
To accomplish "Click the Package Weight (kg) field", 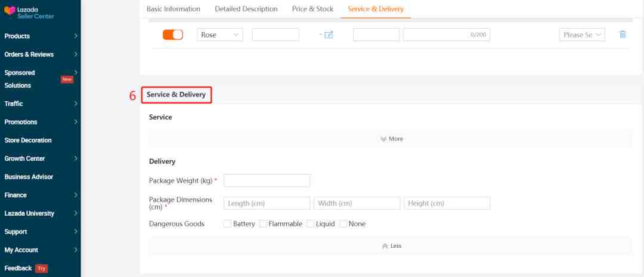I will pos(267,180).
